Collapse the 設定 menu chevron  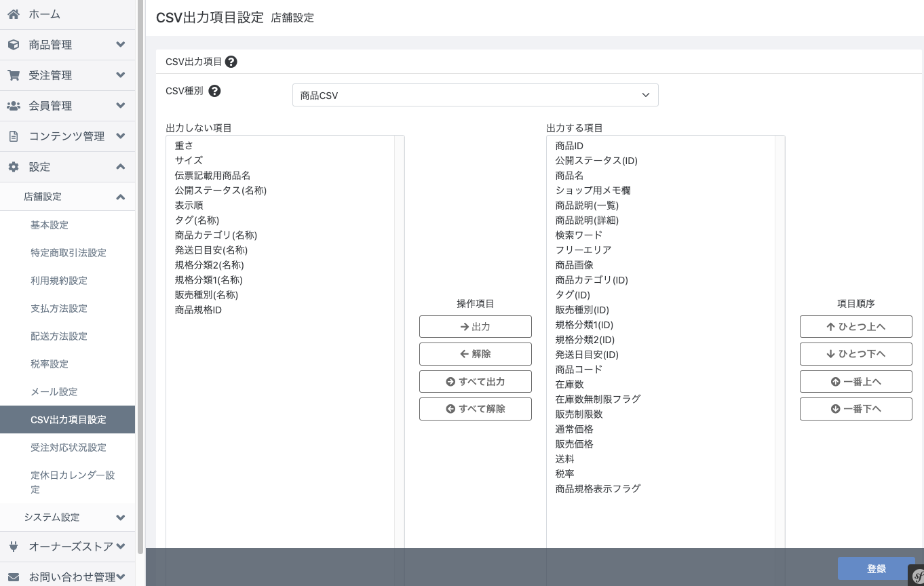pyautogui.click(x=121, y=167)
